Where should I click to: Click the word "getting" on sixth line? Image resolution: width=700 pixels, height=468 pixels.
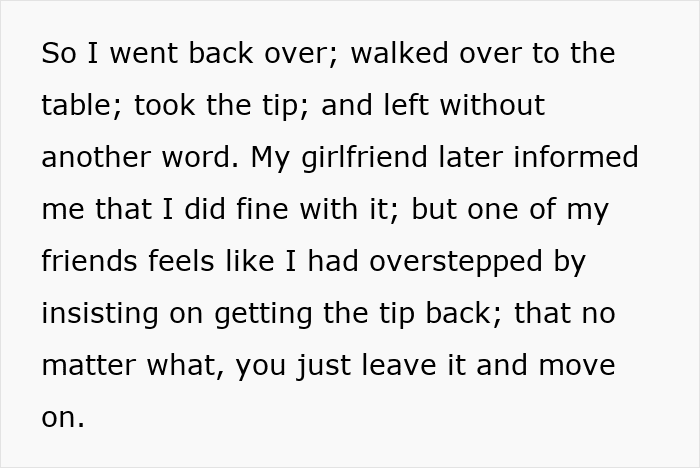(263, 314)
